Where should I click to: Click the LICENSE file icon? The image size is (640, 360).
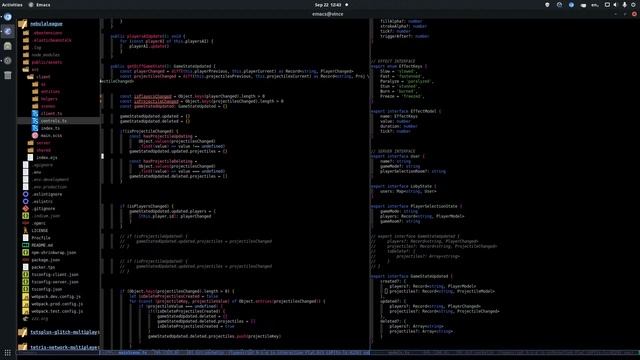[26, 231]
